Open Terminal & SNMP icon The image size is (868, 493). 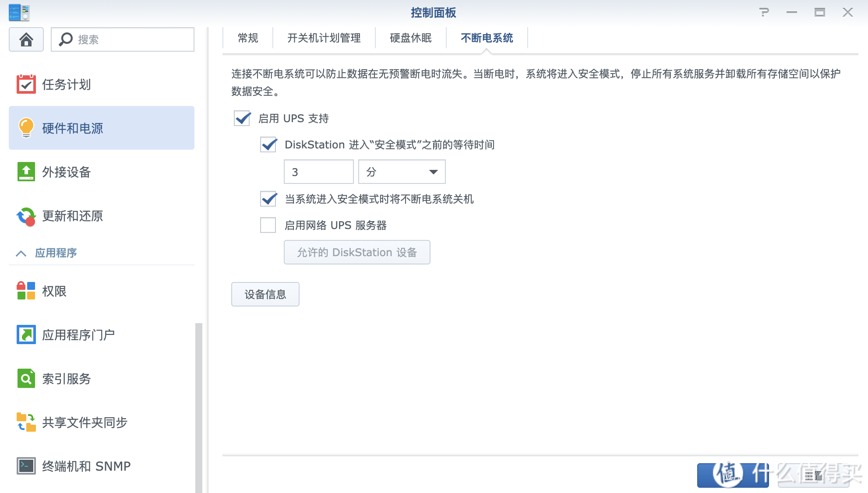click(x=26, y=466)
